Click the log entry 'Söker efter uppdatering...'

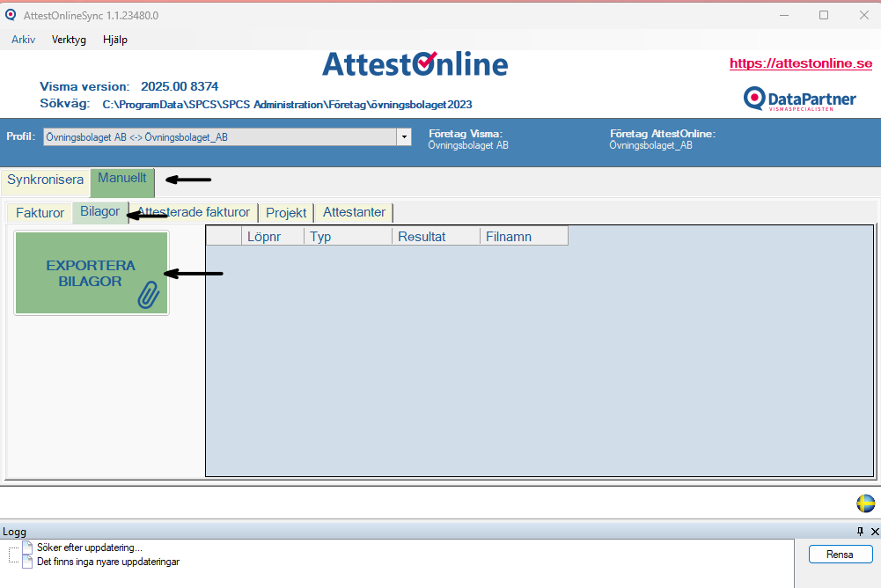coord(90,548)
